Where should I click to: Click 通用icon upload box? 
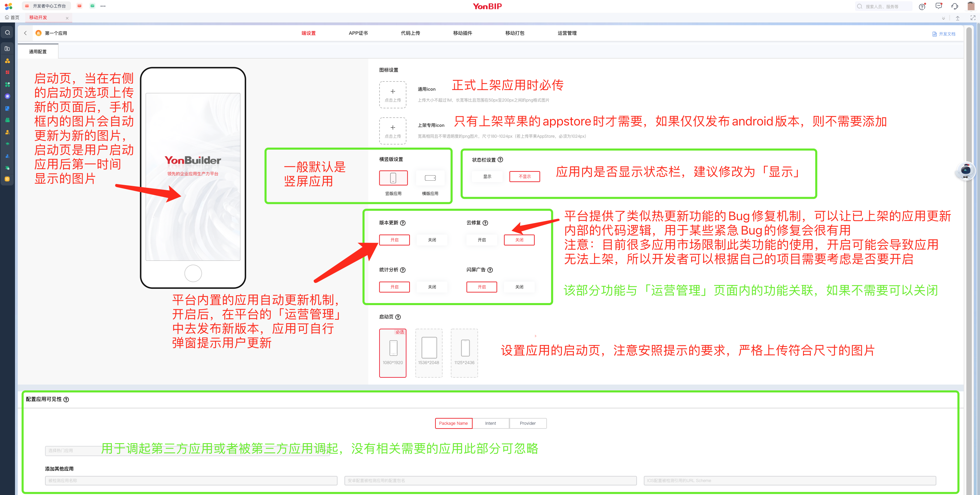coord(392,95)
